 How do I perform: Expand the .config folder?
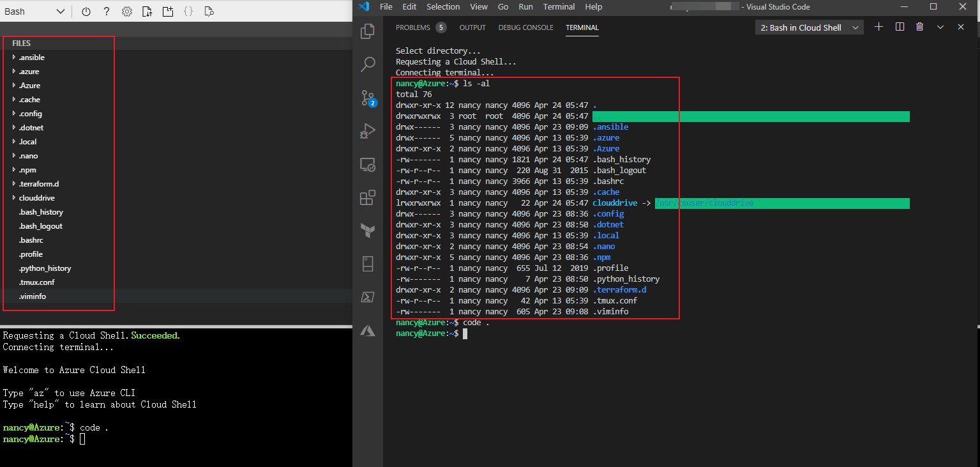[x=30, y=114]
